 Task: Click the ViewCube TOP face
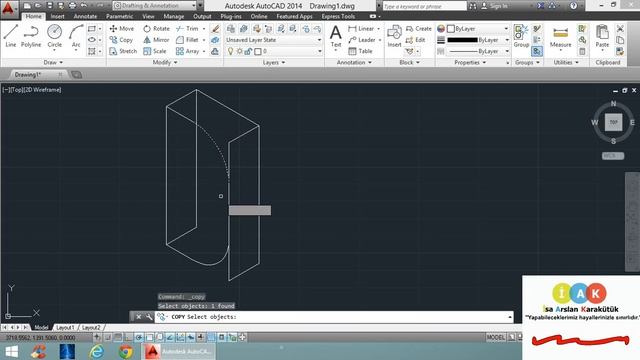tap(613, 122)
